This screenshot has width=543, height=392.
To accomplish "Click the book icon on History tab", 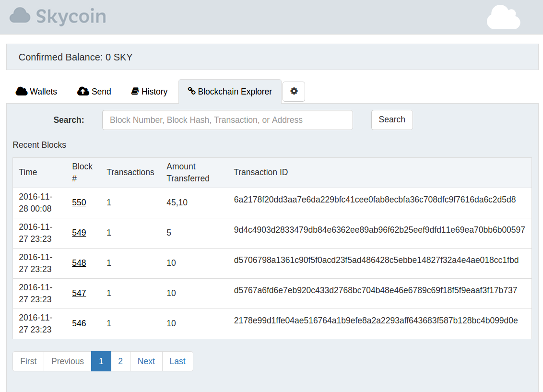I will pos(135,91).
